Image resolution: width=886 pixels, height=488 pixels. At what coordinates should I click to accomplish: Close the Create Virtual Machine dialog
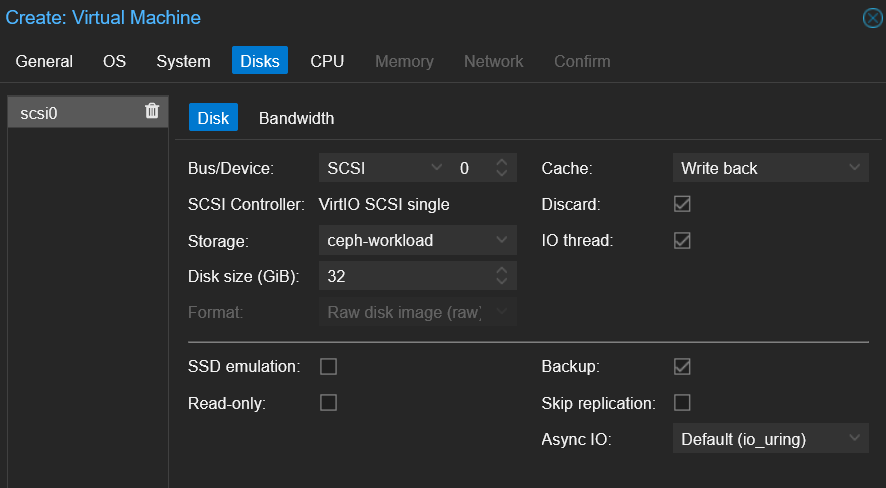point(872,18)
